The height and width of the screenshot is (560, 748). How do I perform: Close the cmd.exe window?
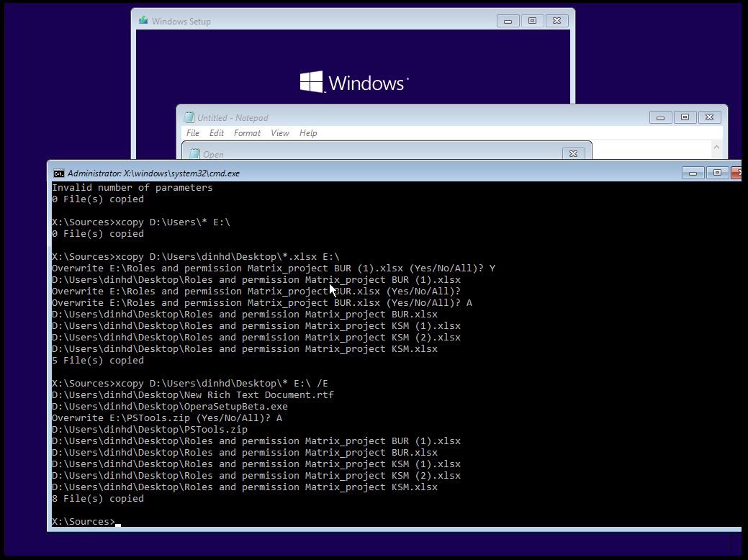pyautogui.click(x=736, y=173)
